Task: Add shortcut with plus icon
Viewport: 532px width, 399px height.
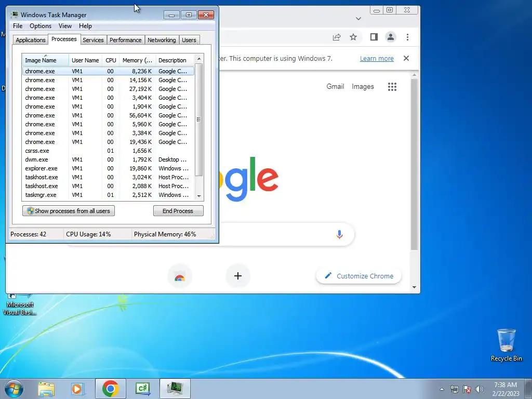Action: [x=238, y=276]
